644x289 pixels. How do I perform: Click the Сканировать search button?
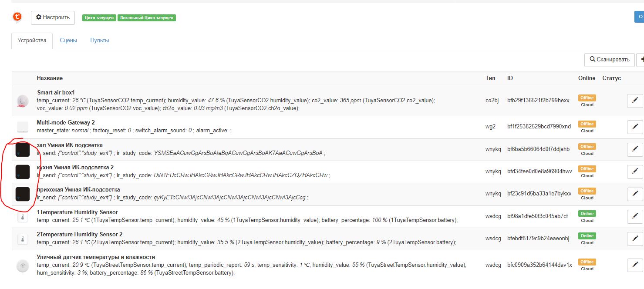[609, 60]
